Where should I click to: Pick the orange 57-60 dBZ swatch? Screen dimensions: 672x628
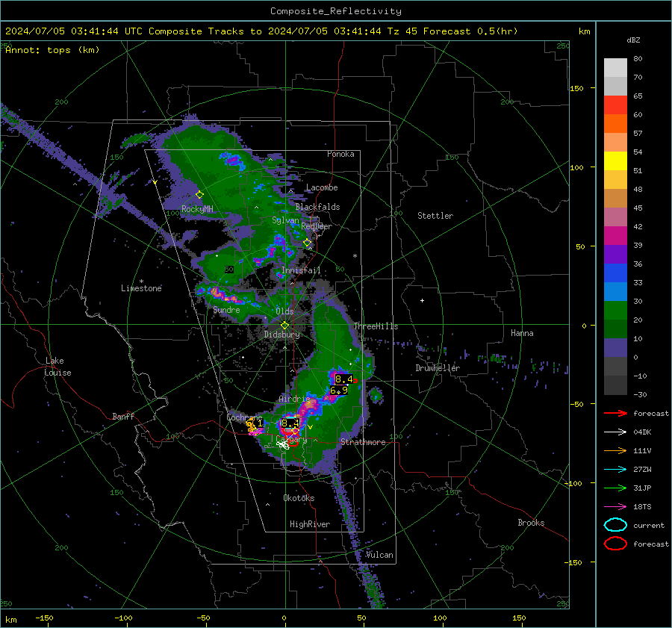coord(615,124)
